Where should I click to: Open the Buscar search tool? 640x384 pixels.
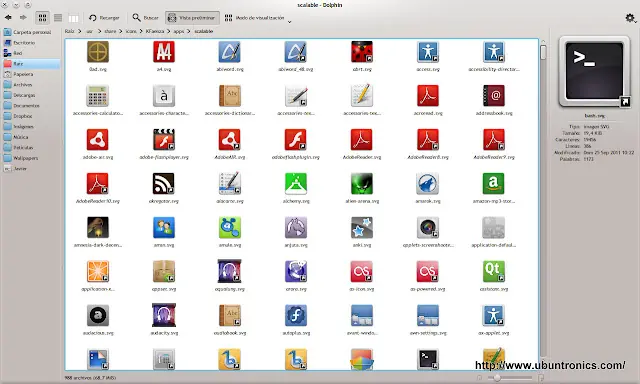tap(146, 18)
